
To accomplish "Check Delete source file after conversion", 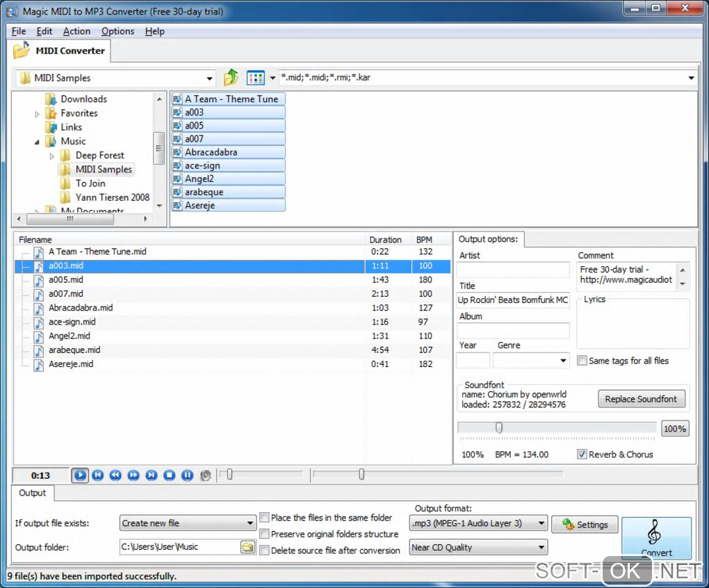I will [265, 550].
